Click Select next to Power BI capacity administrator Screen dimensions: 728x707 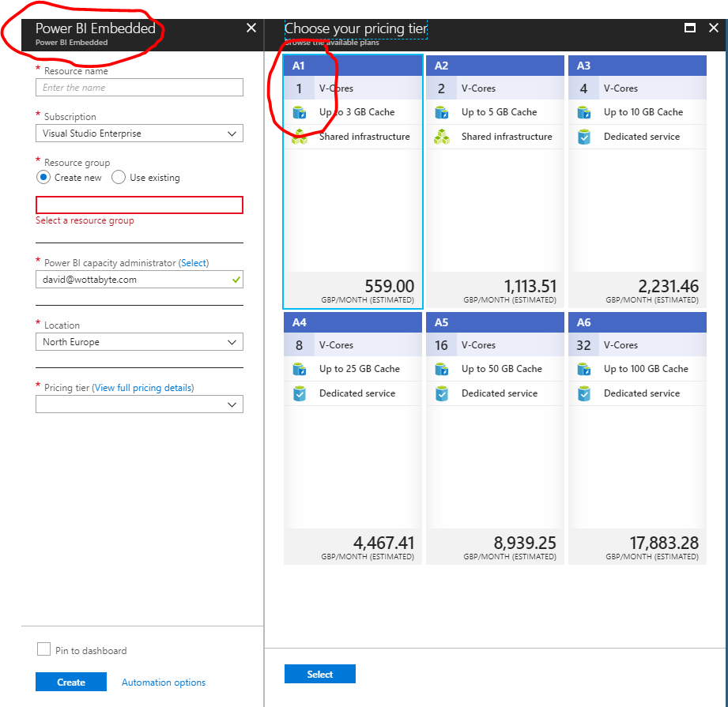point(194,262)
